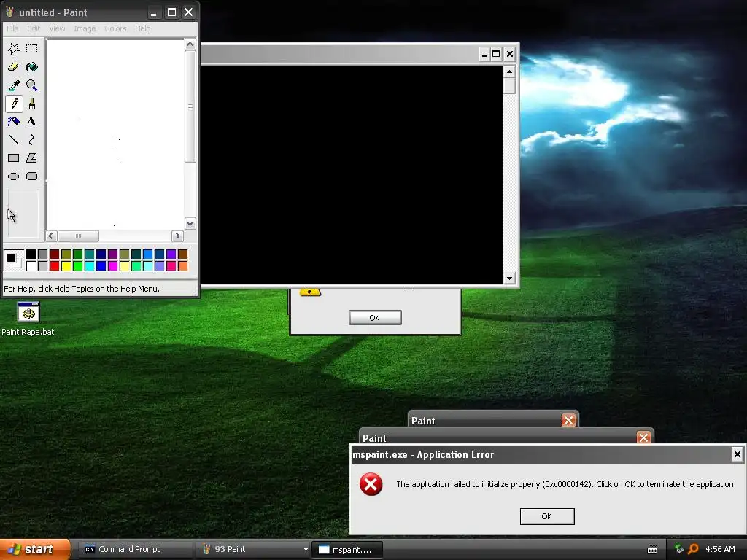Select the Rounded Rectangle shape tool
The height and width of the screenshot is (560, 747).
click(x=31, y=176)
